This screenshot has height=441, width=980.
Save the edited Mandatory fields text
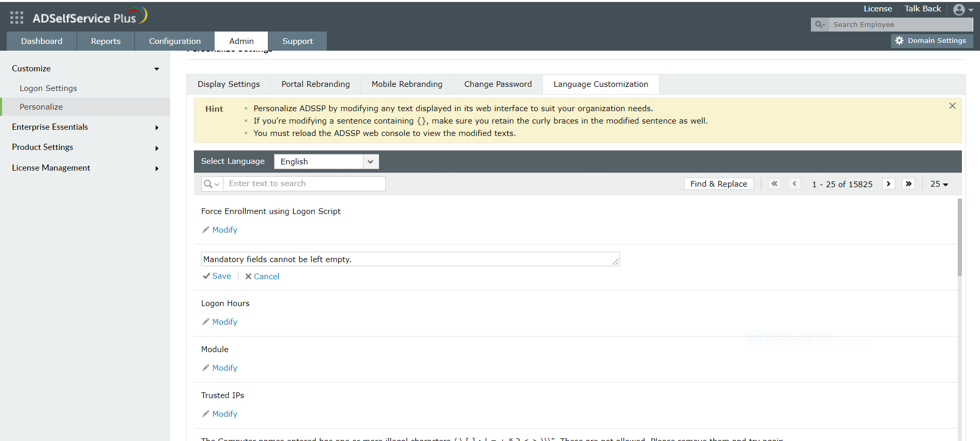click(x=217, y=276)
